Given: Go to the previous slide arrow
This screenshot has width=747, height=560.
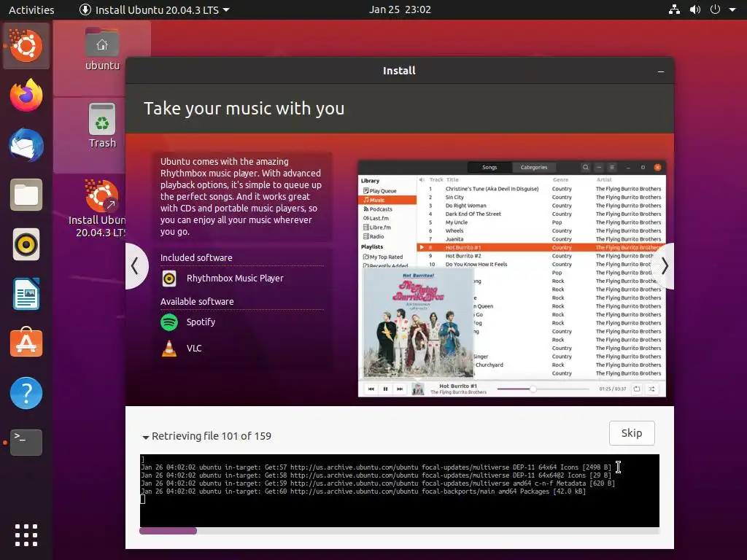Looking at the screenshot, I should click(136, 265).
